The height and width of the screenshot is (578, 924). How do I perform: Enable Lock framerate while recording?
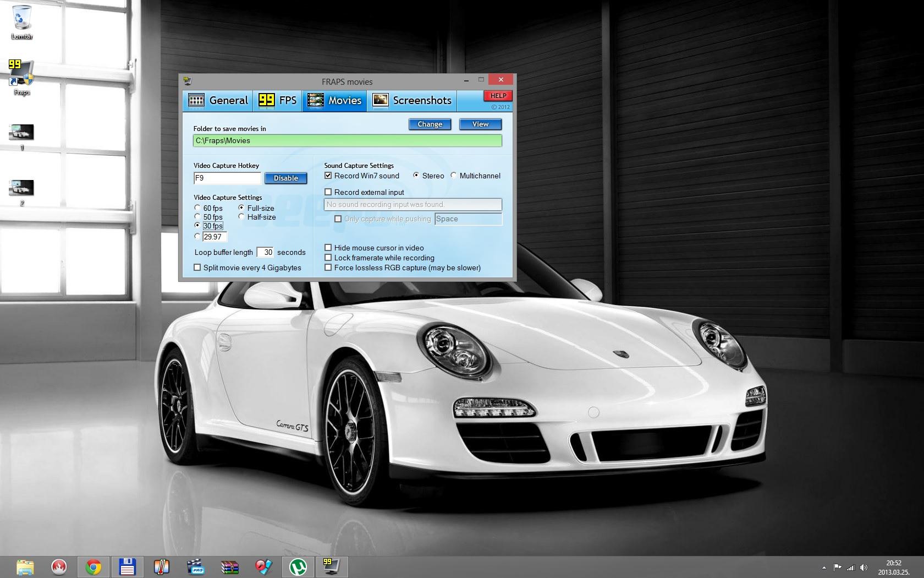pos(328,258)
